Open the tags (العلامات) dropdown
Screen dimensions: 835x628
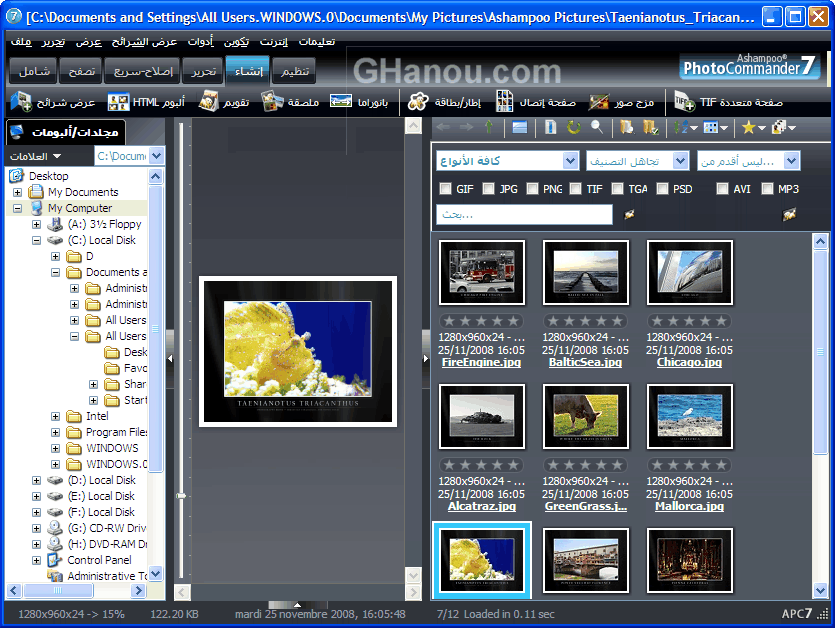coord(35,156)
